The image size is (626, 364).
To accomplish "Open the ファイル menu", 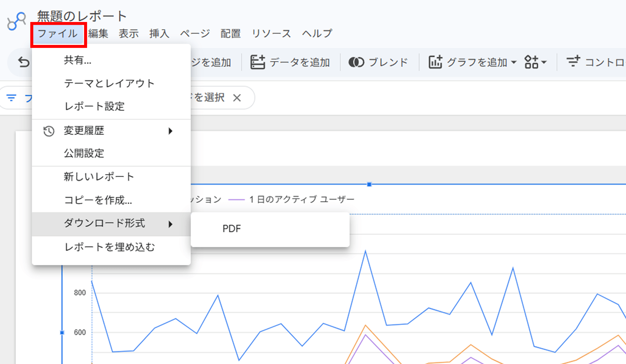I will click(57, 34).
